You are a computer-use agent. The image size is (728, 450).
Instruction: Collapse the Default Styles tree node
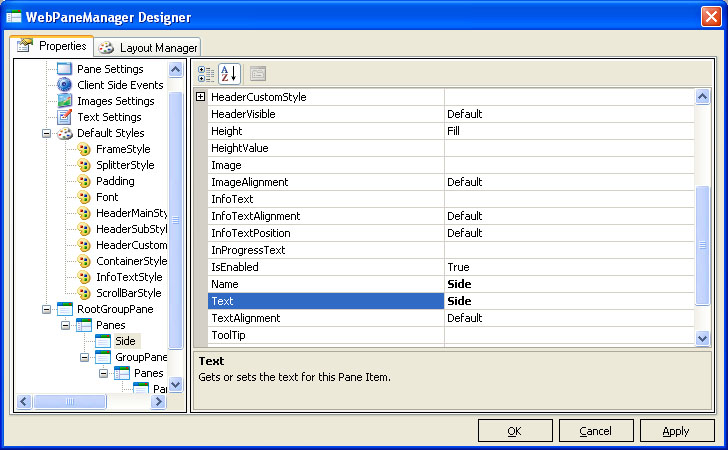[47, 133]
